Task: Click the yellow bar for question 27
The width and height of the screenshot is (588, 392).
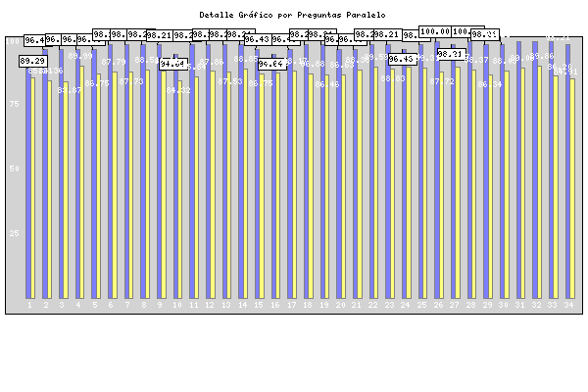Action: 458,182
